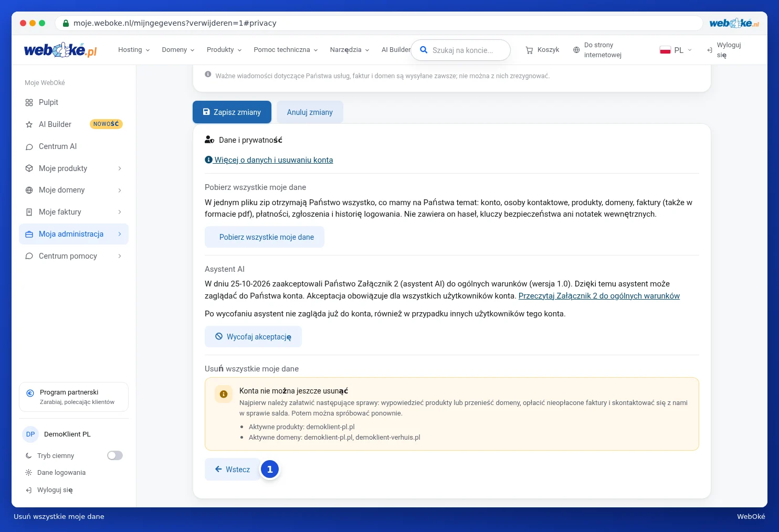Click the Wstecz back button
Screen dimensions: 779x532
(233, 470)
